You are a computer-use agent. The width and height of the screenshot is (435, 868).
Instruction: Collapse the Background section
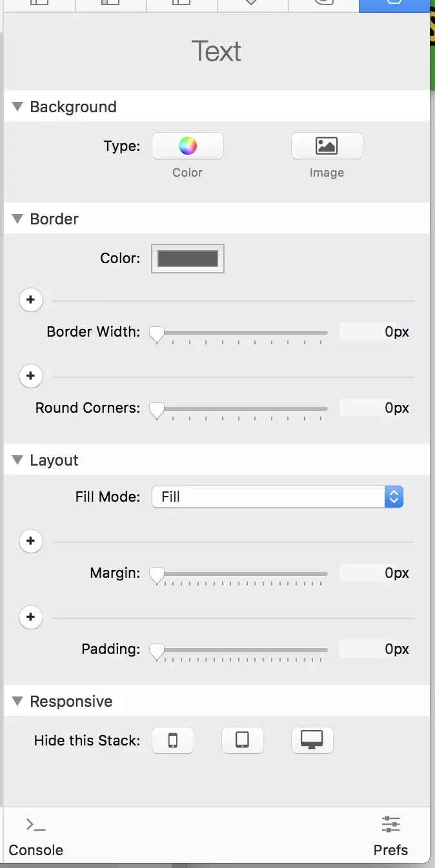click(17, 107)
